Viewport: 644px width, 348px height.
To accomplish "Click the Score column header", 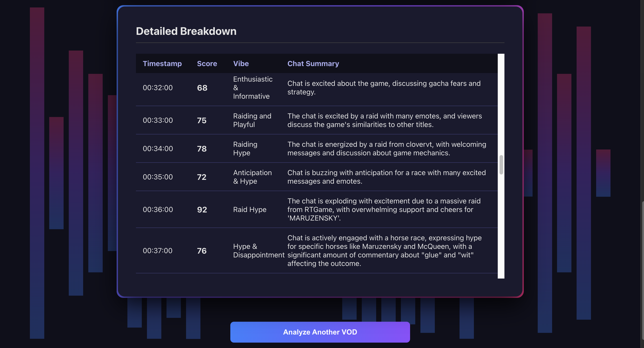I will [x=207, y=64].
